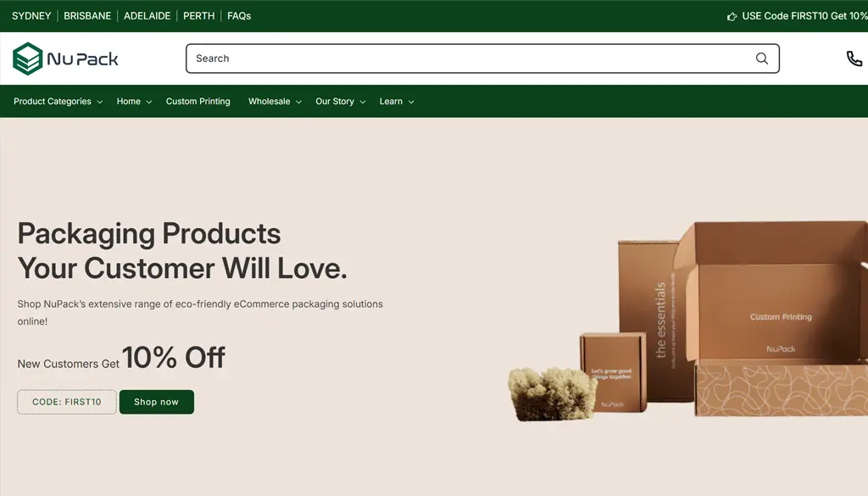Screen dimensions: 868x496
Task: Open the FAQs link
Action: (239, 16)
